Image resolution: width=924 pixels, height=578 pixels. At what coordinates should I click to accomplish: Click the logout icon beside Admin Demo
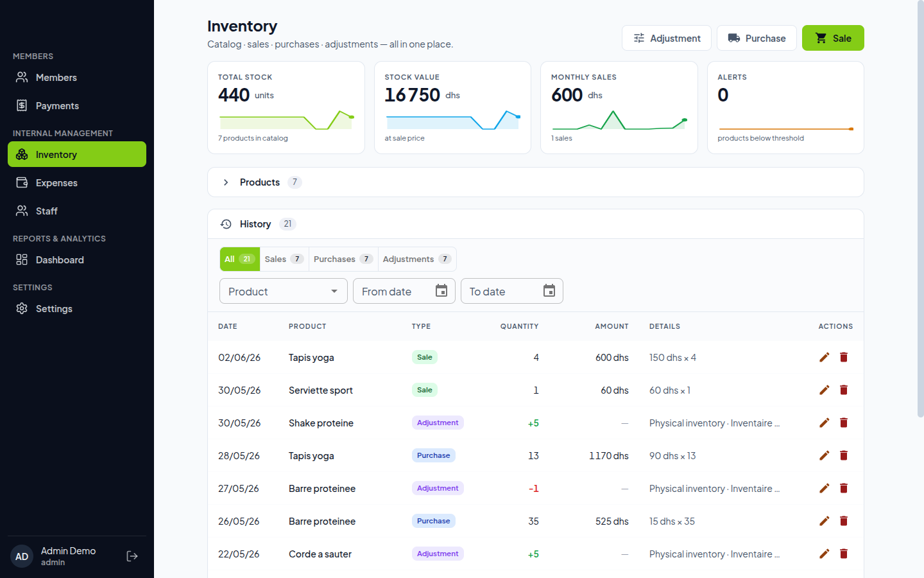coord(132,556)
